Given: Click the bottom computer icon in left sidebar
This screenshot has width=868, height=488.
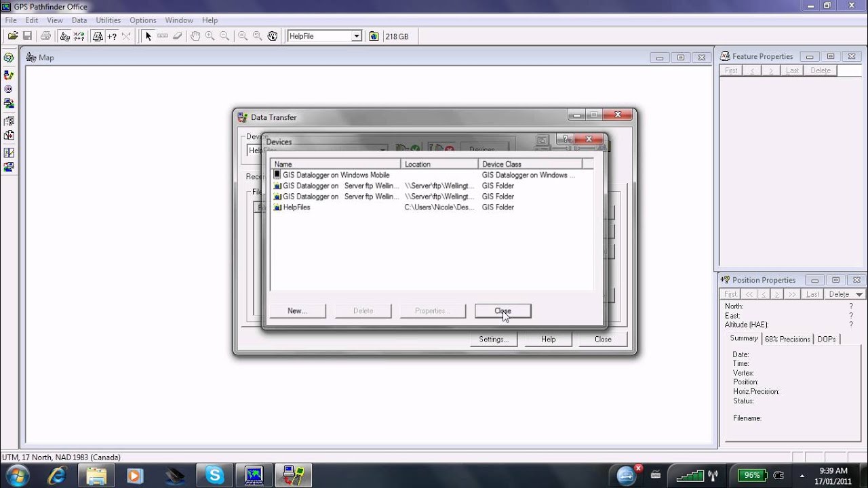Looking at the screenshot, I should [9, 166].
